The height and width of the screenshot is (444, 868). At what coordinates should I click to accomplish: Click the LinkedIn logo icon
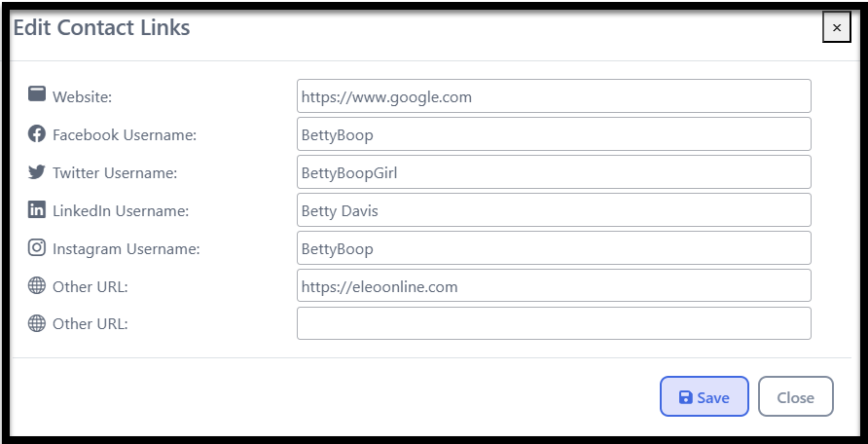point(37,209)
